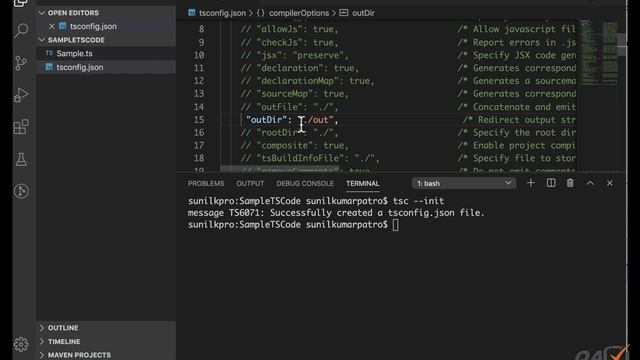Open the Run and Debug view
The image size is (640, 360).
click(21, 95)
